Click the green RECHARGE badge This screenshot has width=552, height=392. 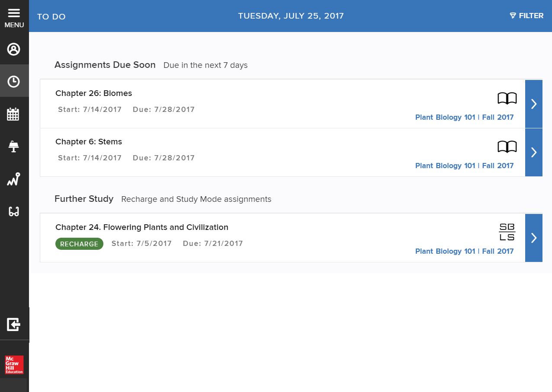click(79, 244)
